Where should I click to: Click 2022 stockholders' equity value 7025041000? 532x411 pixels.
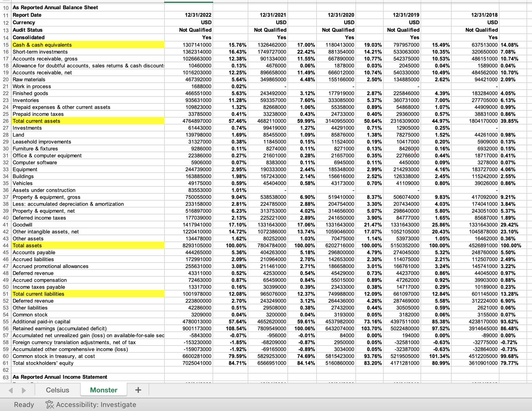point(189,363)
